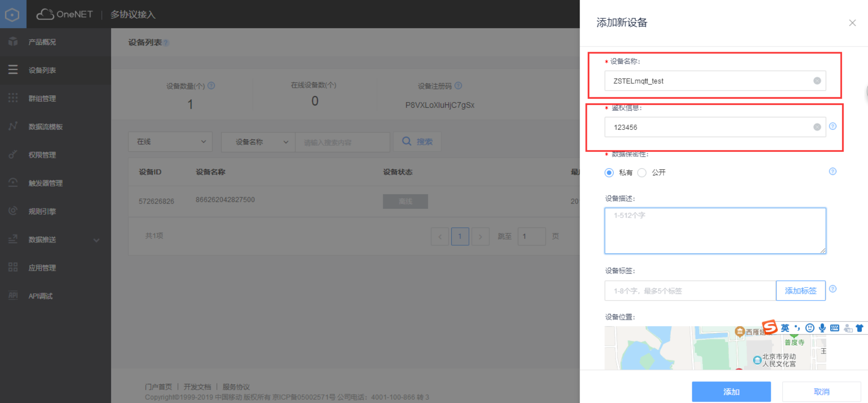Click the 数据推送 sidebar icon

[x=13, y=239]
